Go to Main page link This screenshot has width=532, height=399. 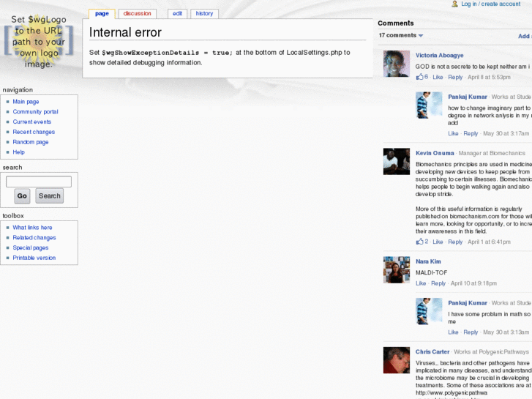tap(26, 102)
